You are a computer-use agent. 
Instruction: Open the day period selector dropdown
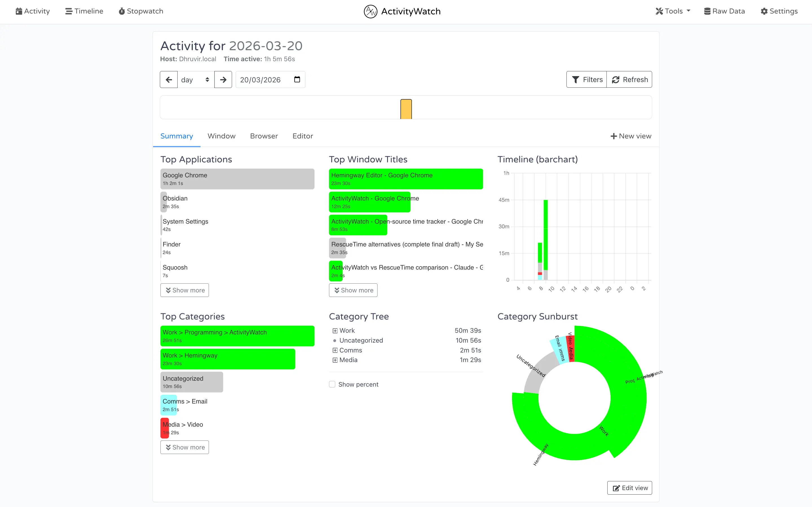[195, 80]
